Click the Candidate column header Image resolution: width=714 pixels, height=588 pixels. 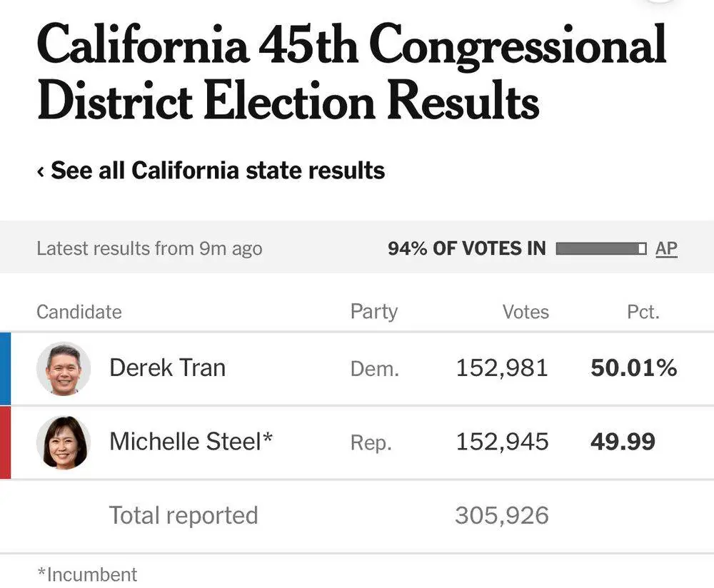(79, 312)
